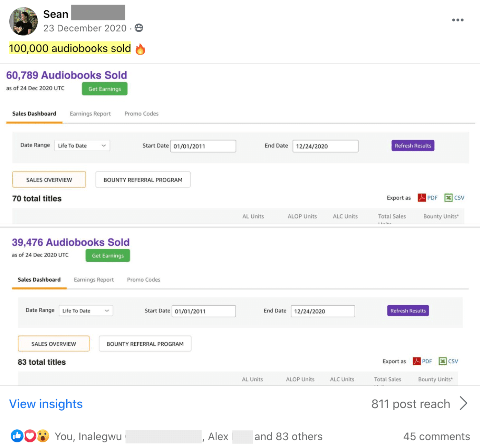This screenshot has height=448, width=480.
Task: Click the View insights link
Action: point(46,404)
